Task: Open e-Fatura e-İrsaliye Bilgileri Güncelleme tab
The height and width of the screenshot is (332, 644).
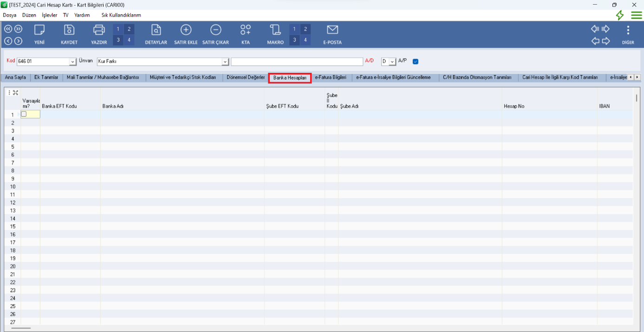Action: tap(393, 77)
